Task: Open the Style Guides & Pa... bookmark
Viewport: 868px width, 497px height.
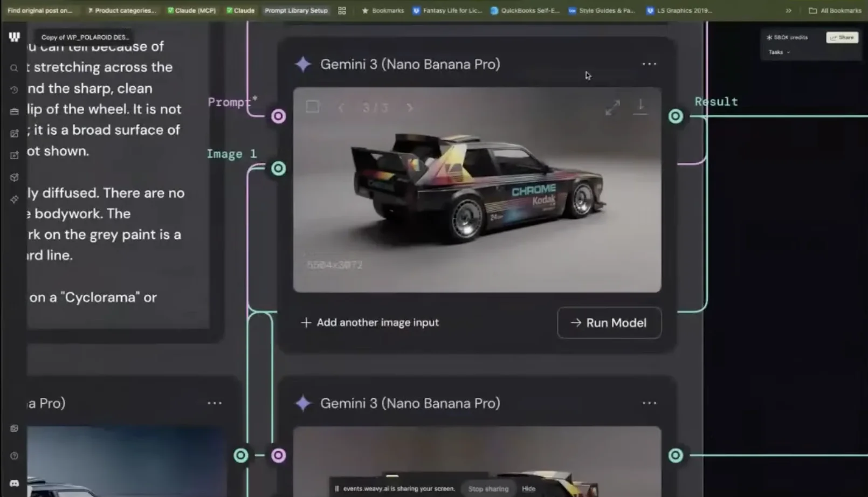Action: coord(602,10)
